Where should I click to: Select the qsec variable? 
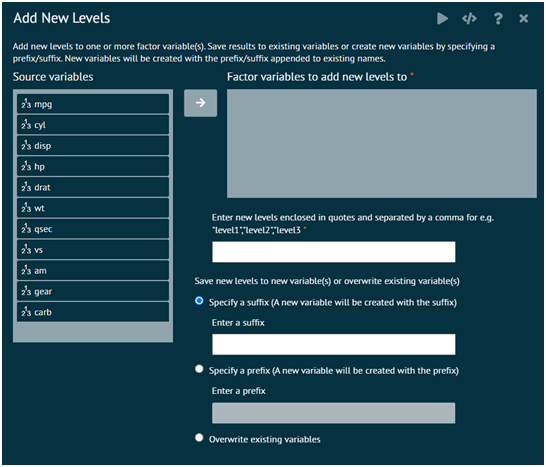[93, 229]
